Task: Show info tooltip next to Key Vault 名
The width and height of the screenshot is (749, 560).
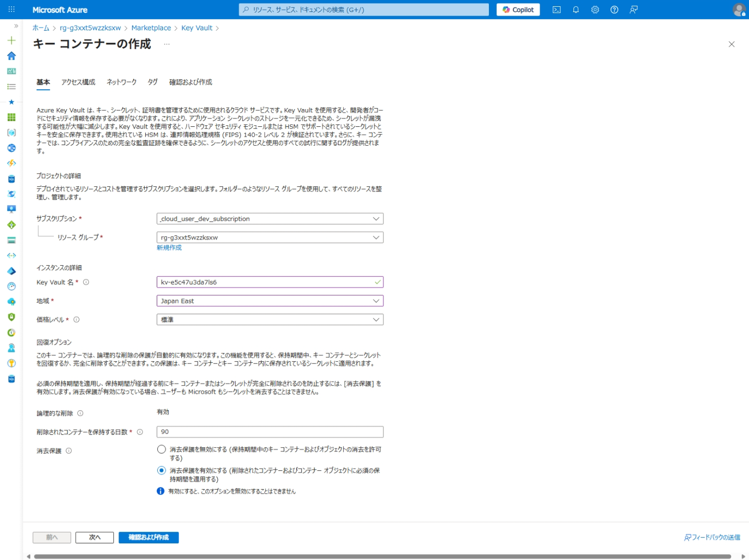Action: click(x=86, y=282)
